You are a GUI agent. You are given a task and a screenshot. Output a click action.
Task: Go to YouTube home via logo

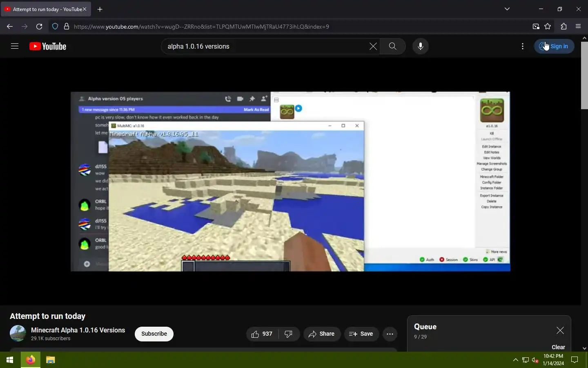point(48,46)
